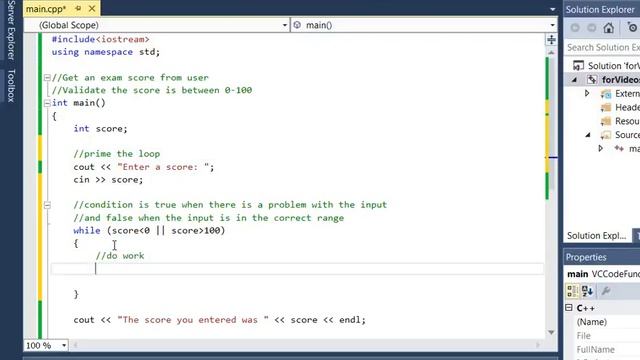Image resolution: width=640 pixels, height=360 pixels.
Task: Click the Forward arrow in Solution Explorer toolbar
Action: click(591, 28)
